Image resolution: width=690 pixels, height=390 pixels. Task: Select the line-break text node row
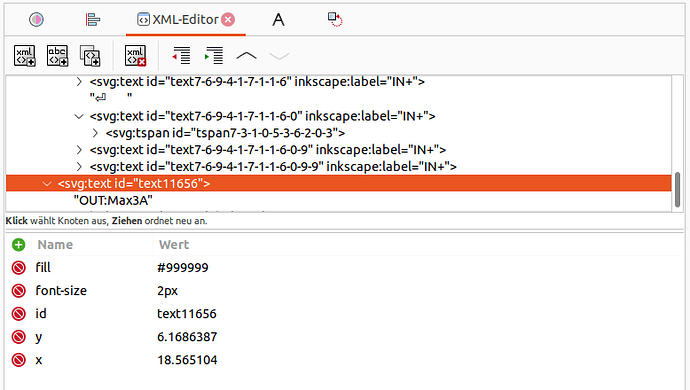pos(339,97)
